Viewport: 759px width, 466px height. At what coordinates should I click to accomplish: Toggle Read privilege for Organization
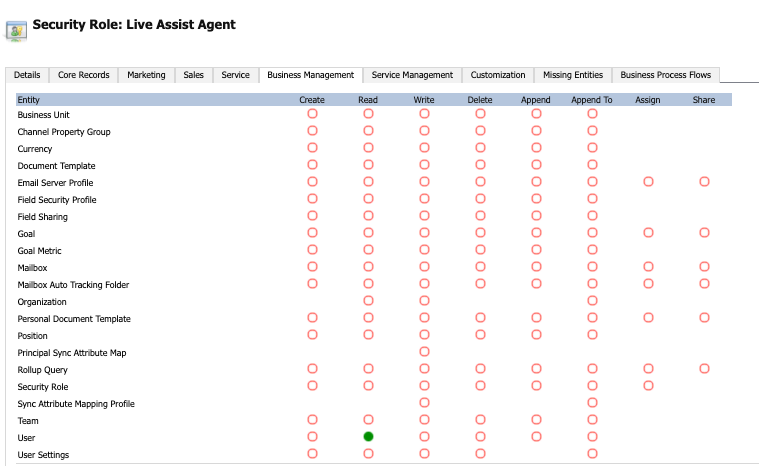click(368, 301)
